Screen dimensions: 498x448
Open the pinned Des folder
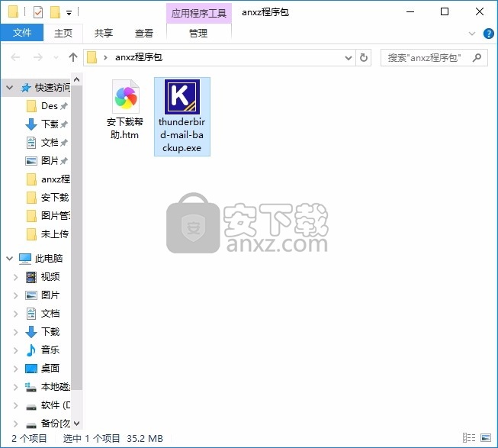tap(46, 106)
